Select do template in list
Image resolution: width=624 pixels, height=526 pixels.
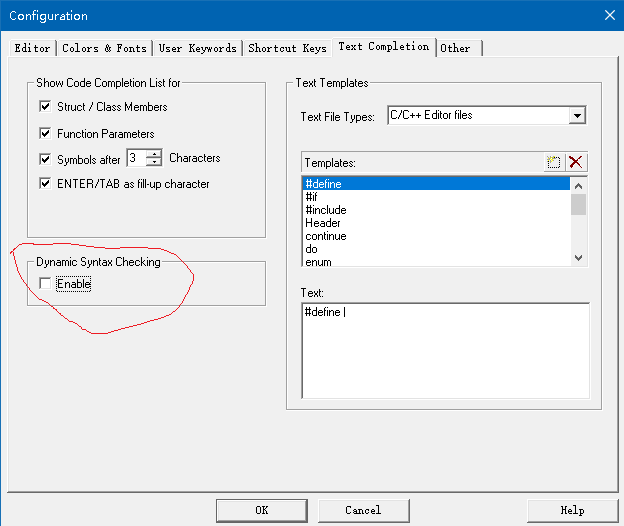point(436,249)
